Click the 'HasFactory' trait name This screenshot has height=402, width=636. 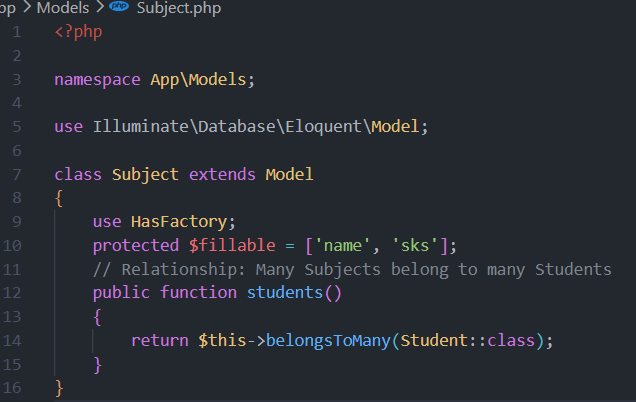(x=179, y=222)
